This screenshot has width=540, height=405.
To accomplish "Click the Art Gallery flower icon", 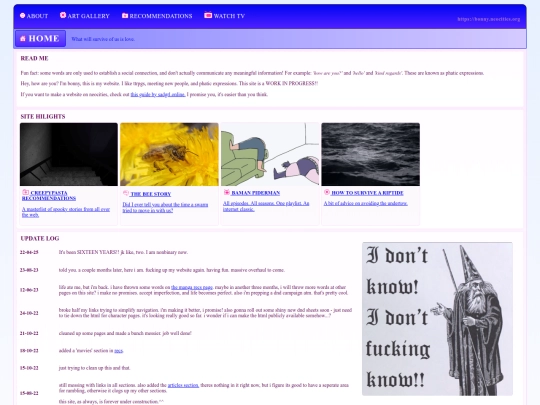I will [x=63, y=15].
